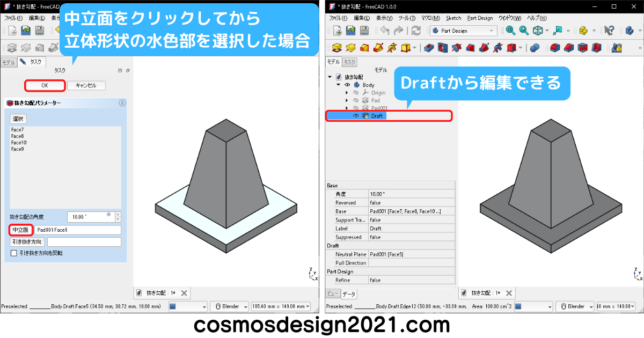Screen dimensions: 644x338
Task: Toggle visibility eye of Body
Action: click(347, 85)
